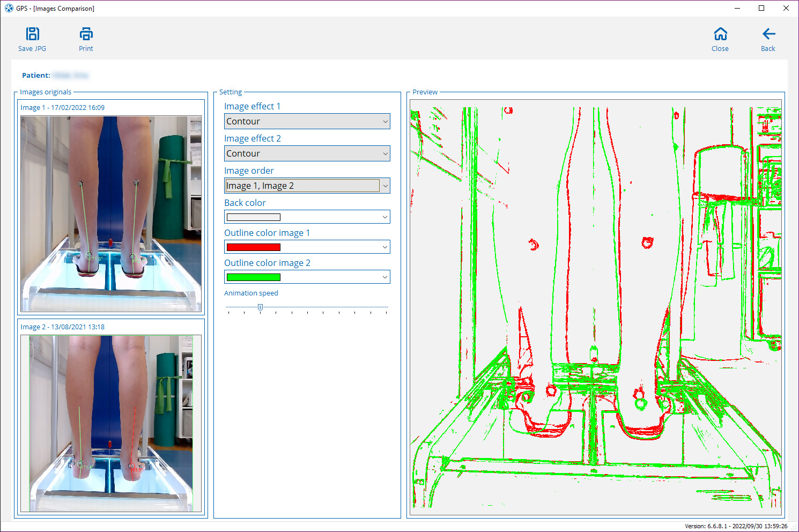Open Outline color image 1 dropdown
This screenshot has height=532, width=799.
(307, 247)
